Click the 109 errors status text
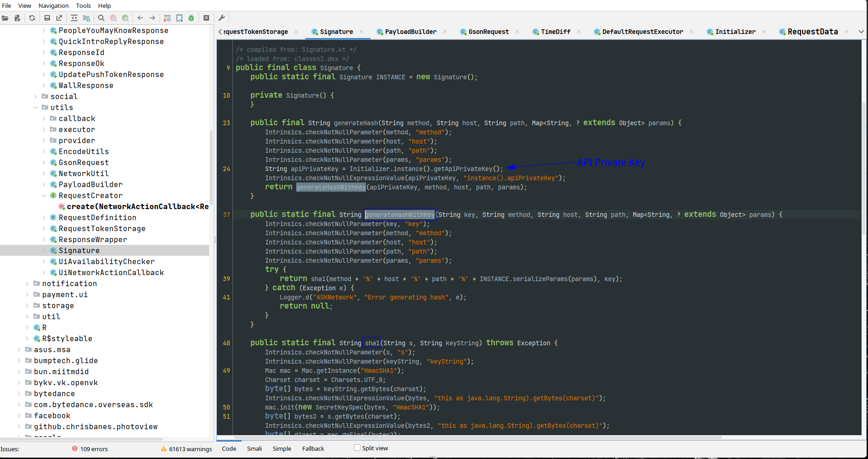The height and width of the screenshot is (459, 868). pos(94,449)
